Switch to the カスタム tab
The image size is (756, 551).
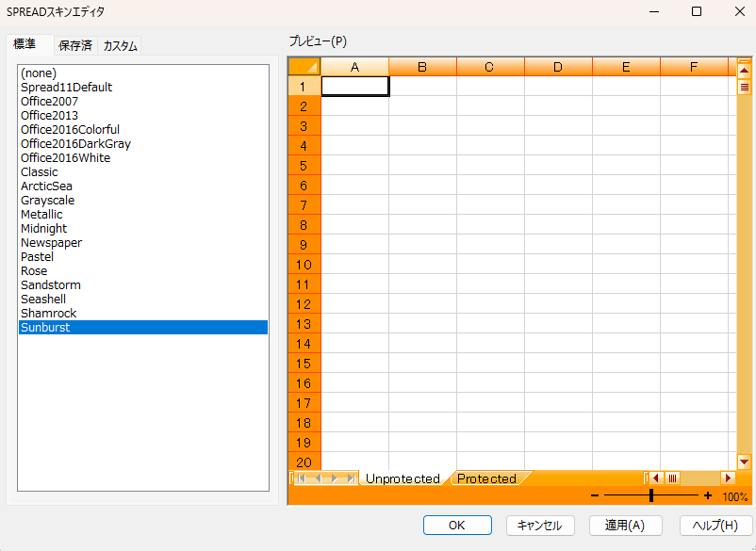120,46
